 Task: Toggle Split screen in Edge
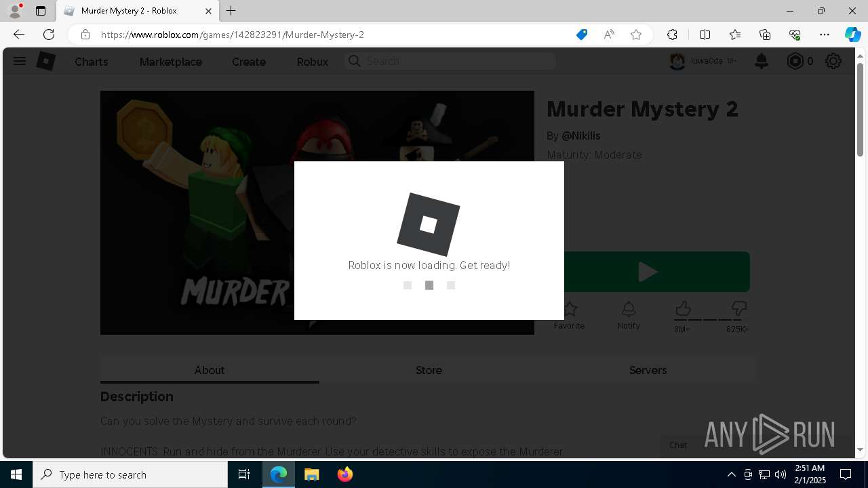point(705,35)
